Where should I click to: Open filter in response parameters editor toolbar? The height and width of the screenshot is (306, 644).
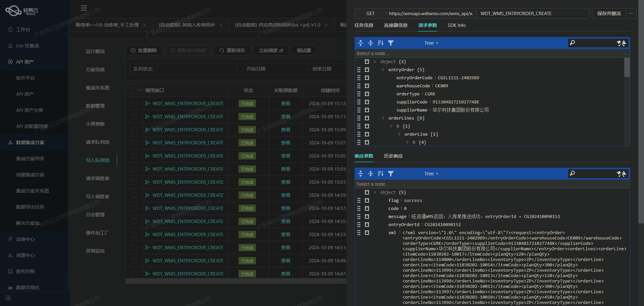[391, 174]
